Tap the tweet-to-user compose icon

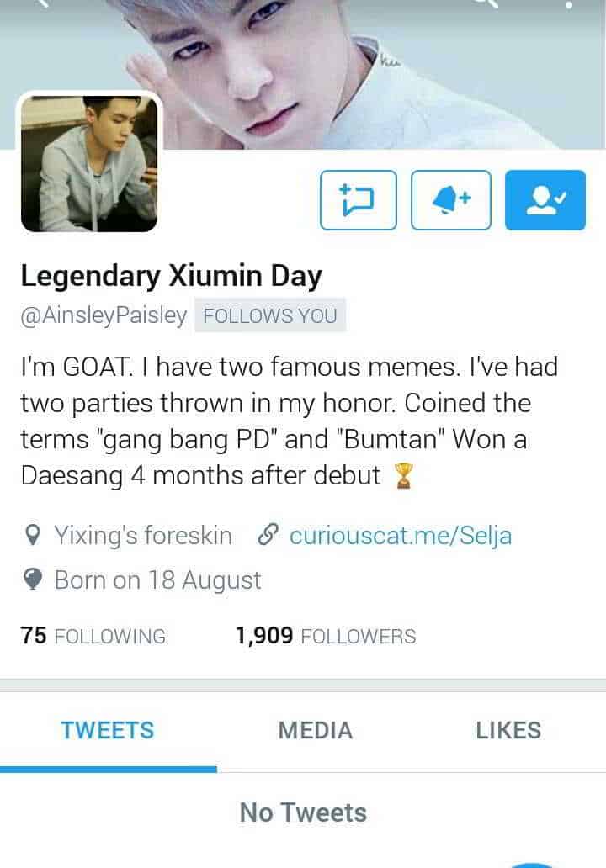pos(359,200)
